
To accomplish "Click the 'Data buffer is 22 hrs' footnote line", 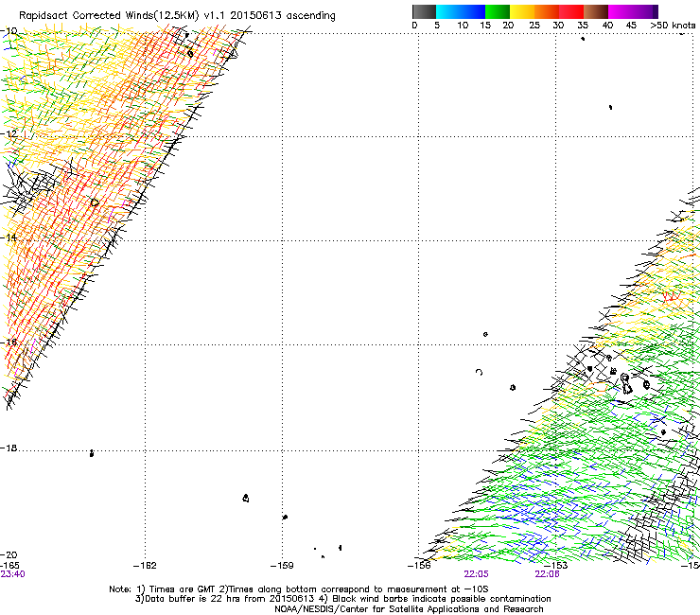I will click(x=342, y=599).
